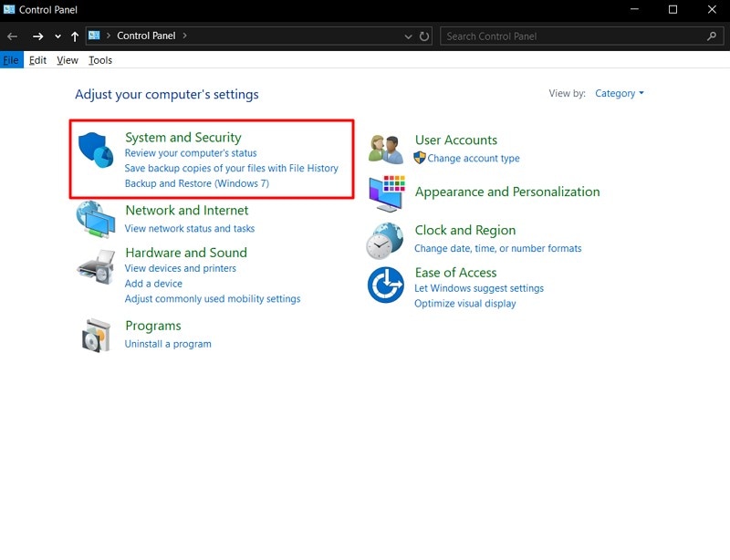This screenshot has height=560, width=730.
Task: Click the Appearance and Personalization monitor icon
Action: tap(386, 193)
